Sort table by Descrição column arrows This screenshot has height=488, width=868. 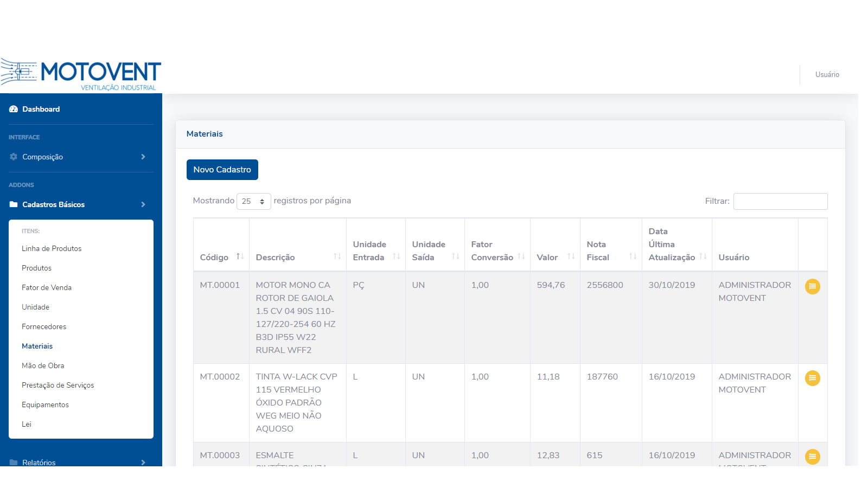coord(337,257)
